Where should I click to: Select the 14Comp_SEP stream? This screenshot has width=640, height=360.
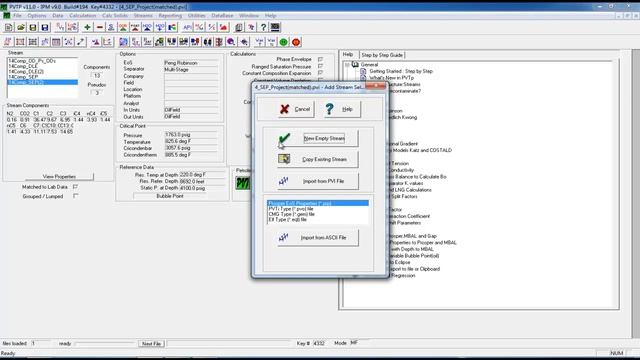(x=42, y=77)
